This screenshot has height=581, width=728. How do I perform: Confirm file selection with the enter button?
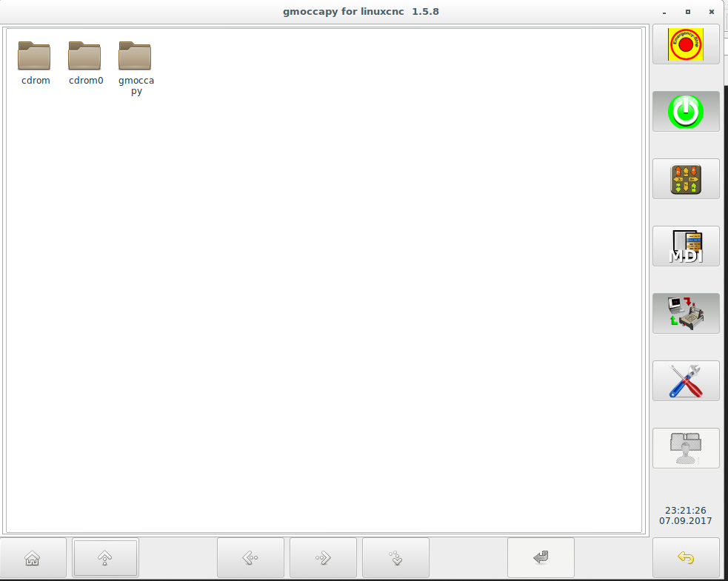(x=541, y=558)
